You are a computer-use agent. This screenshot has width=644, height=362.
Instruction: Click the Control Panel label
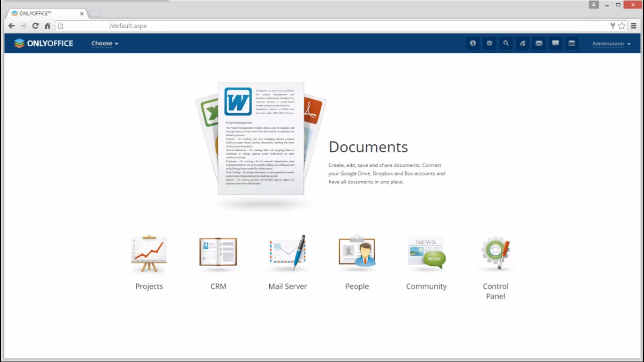pos(495,291)
